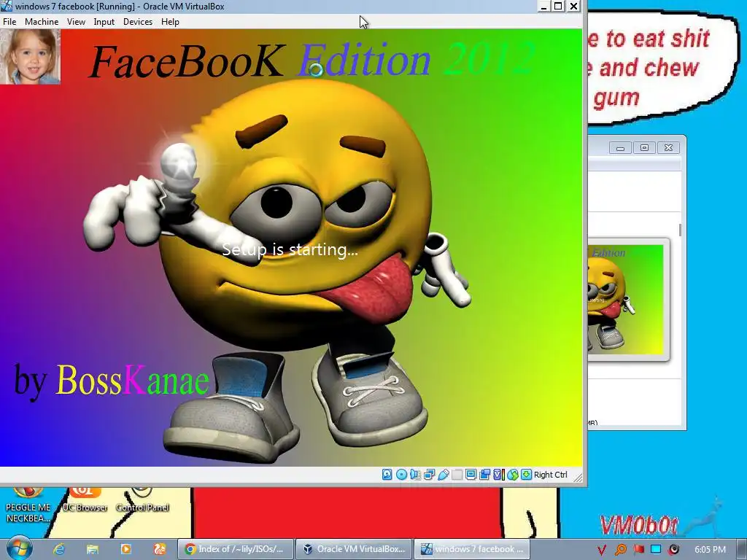
Task: Open Windows Explorer from the taskbar
Action: (93, 549)
